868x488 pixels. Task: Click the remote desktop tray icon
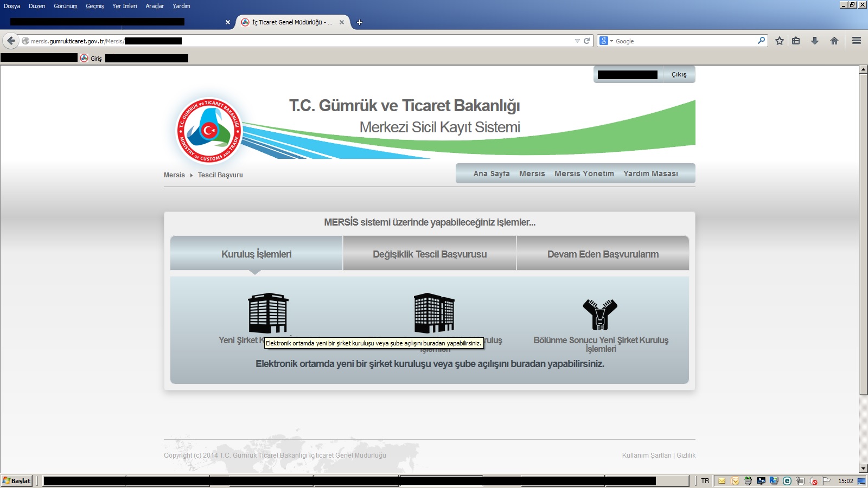774,481
